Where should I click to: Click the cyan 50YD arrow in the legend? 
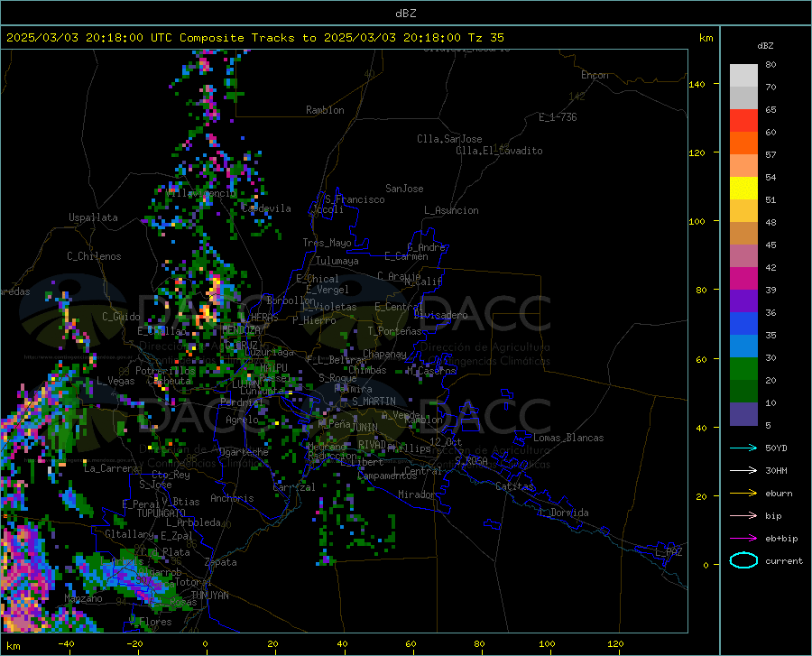point(743,448)
